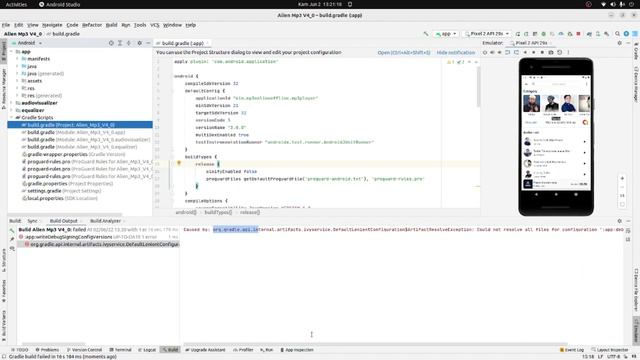640x360 pixels.
Task: Click Open Project Structure link
Action: pyautogui.click(x=404, y=53)
